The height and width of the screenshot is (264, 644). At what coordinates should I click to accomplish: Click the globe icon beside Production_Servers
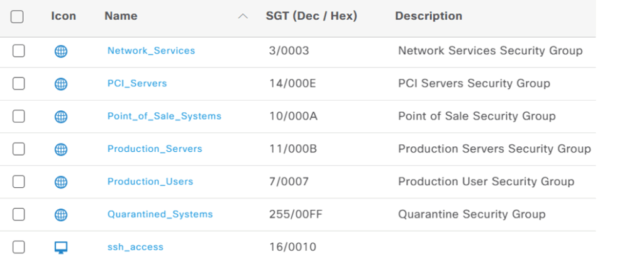click(61, 149)
